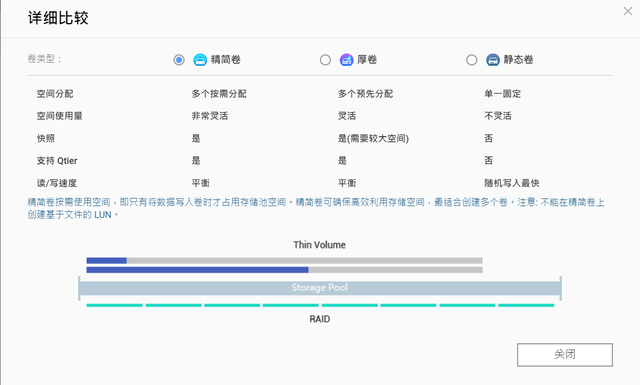Screen dimensions: 640x385
Task: Click the first short blue thin volume bar
Action: 107,260
